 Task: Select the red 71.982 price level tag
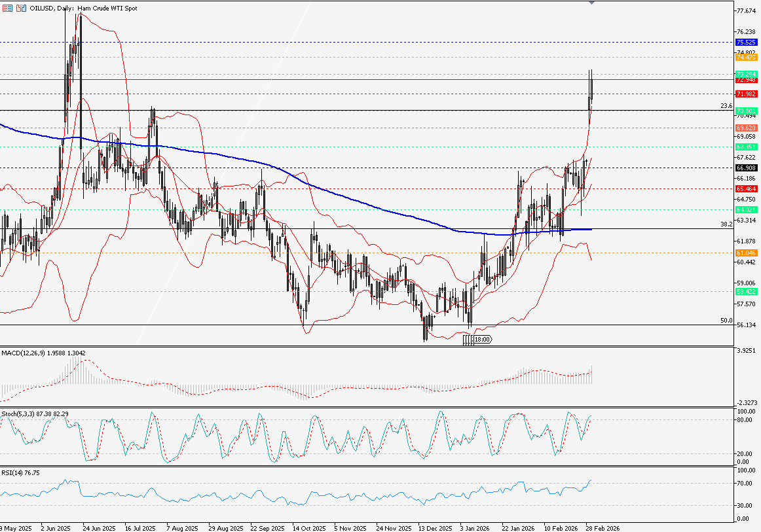(x=747, y=94)
